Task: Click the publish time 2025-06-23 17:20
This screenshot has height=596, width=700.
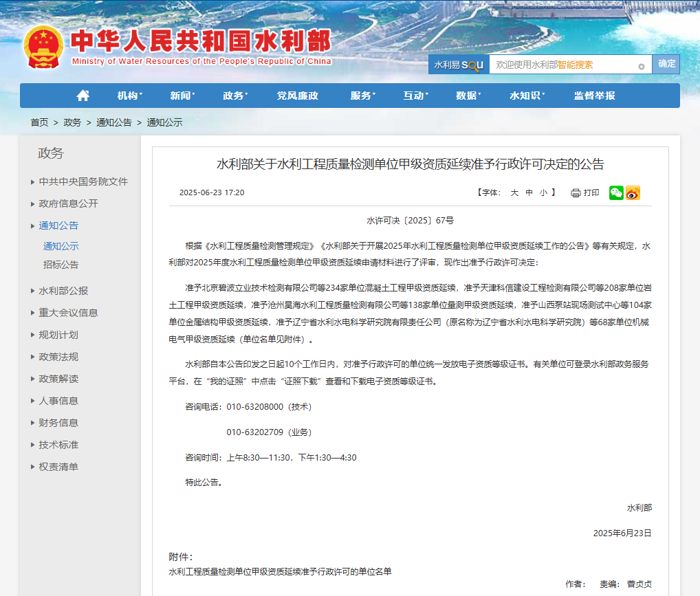Action: point(212,193)
